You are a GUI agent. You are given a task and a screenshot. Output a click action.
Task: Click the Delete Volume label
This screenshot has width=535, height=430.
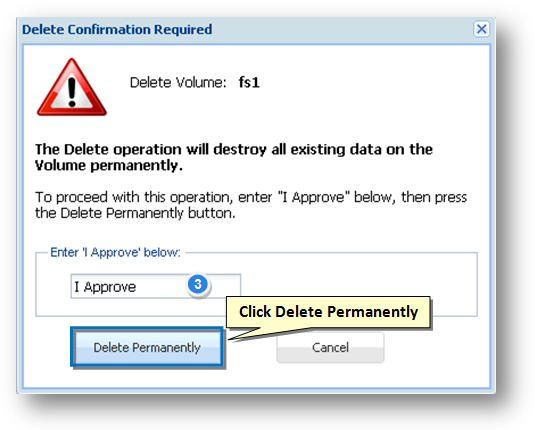tap(178, 83)
